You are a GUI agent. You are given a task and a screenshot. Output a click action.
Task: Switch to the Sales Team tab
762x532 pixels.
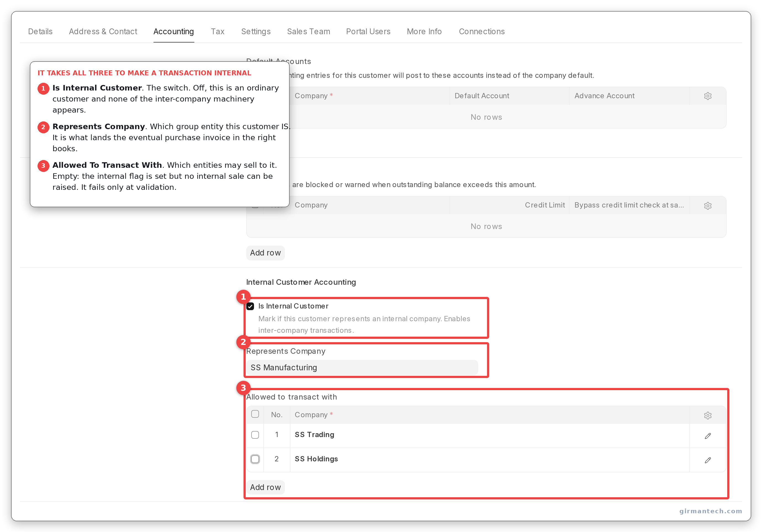click(309, 31)
